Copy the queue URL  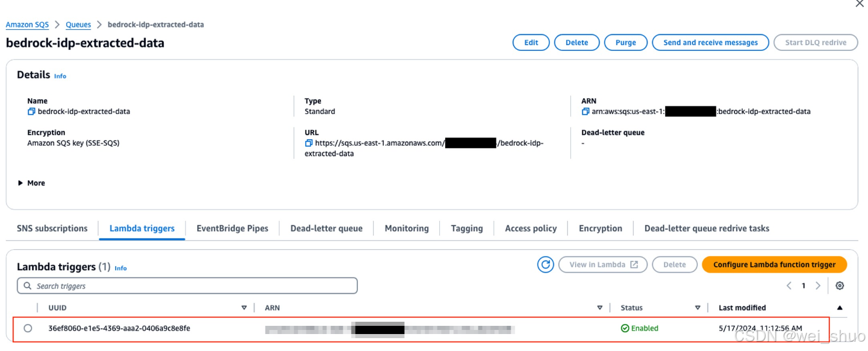[309, 143]
